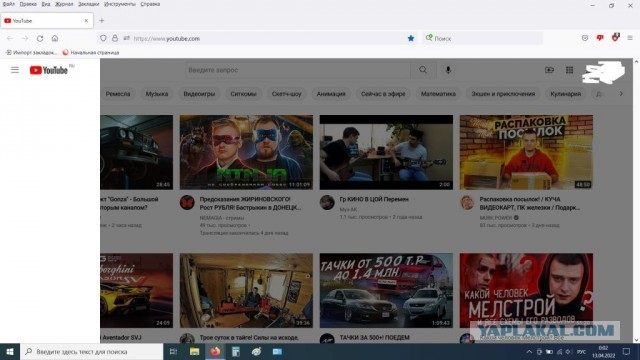This screenshot has width=640, height=360.
Task: Go to the Firefox home page icon
Action: pyautogui.click(x=55, y=38)
